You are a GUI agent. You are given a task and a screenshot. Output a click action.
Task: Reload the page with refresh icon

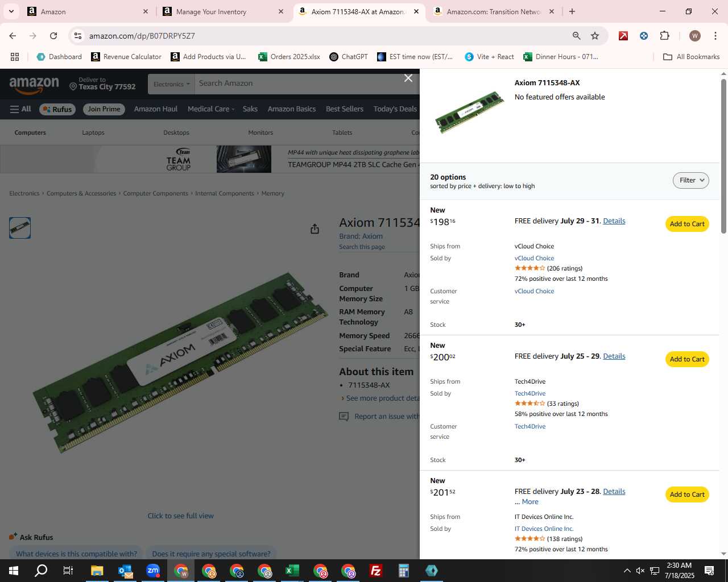point(53,36)
